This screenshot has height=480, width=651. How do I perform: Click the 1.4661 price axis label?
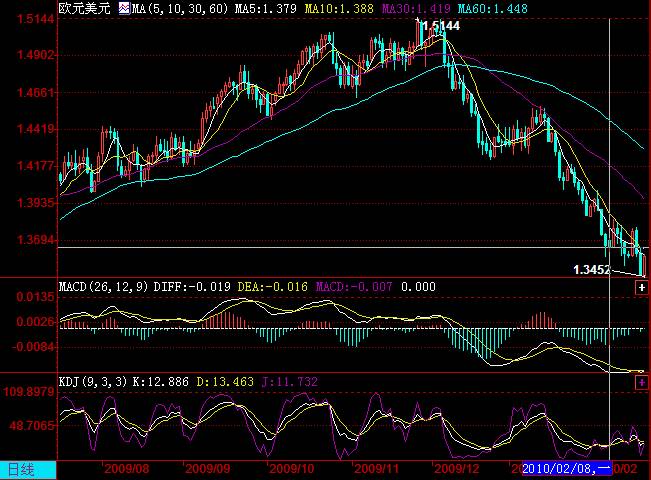click(x=35, y=92)
